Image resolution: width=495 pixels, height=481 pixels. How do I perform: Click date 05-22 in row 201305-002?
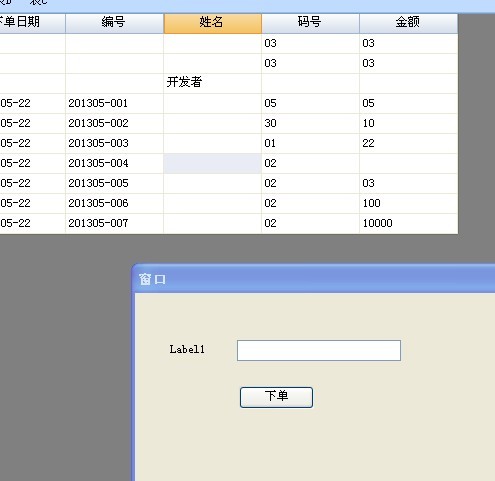coord(32,123)
